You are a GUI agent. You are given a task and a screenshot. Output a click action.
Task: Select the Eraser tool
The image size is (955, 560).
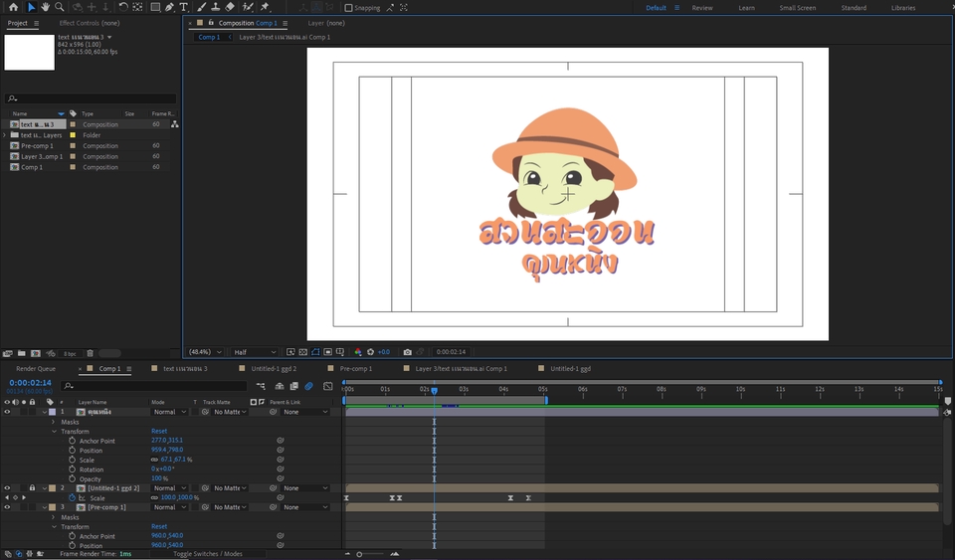[x=230, y=7]
